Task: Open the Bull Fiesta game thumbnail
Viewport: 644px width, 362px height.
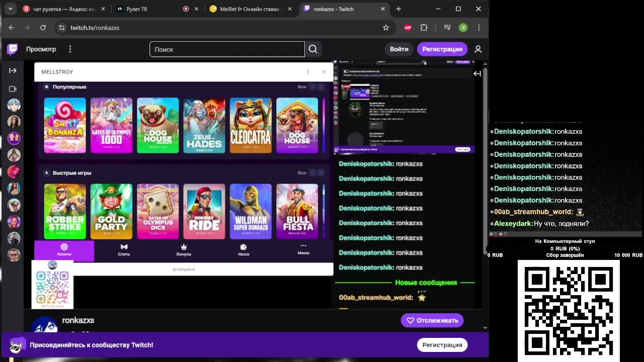Action: coord(297,211)
